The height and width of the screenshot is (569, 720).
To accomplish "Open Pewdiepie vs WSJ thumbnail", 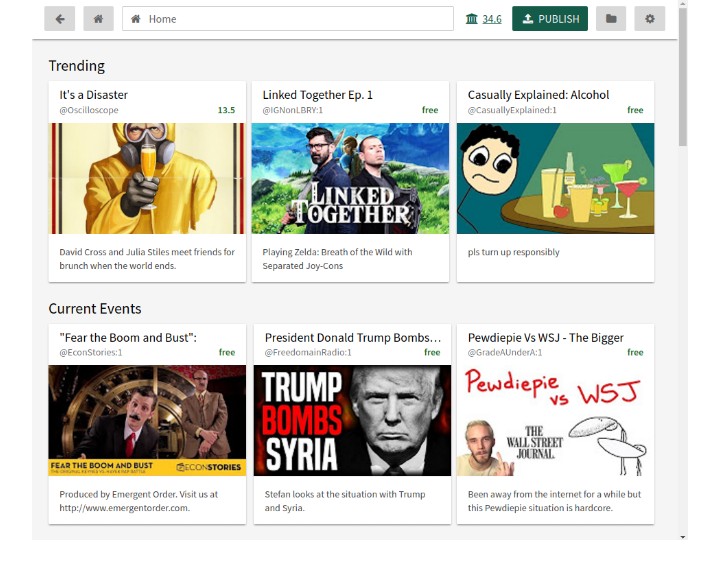I will pos(556,420).
